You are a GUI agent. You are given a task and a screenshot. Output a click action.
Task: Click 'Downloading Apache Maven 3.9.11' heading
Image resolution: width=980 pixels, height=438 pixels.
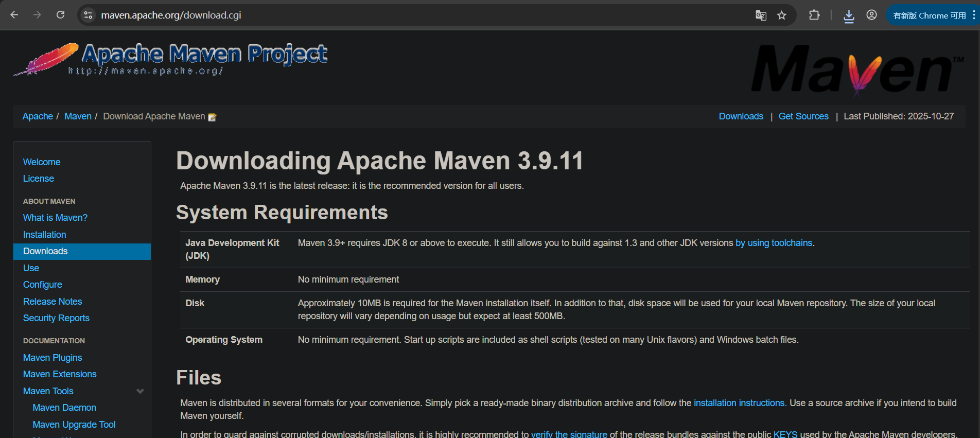[380, 161]
